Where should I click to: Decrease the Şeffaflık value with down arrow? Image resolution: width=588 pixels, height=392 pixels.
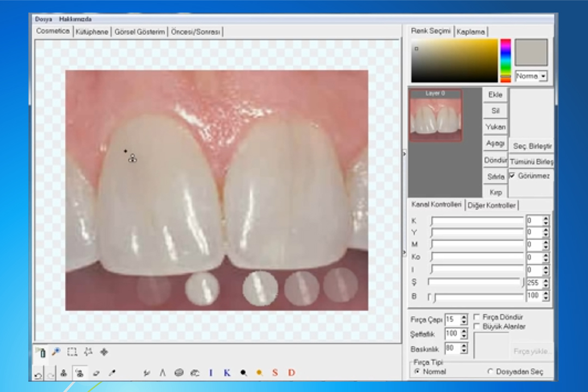pos(464,336)
